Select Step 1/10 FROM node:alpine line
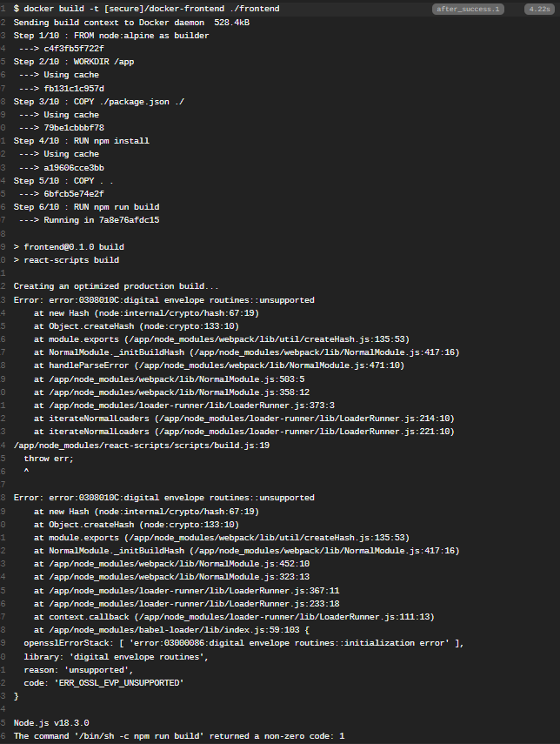 (110, 36)
